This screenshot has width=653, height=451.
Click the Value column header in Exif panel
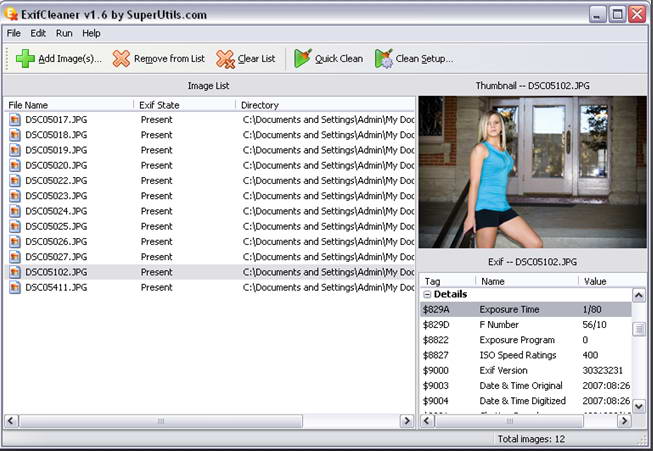tap(612, 281)
